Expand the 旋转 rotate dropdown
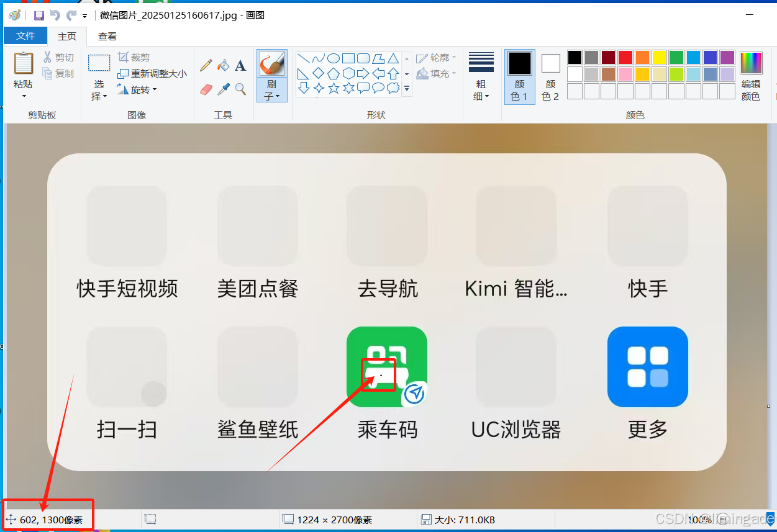The image size is (777, 532). 137,89
